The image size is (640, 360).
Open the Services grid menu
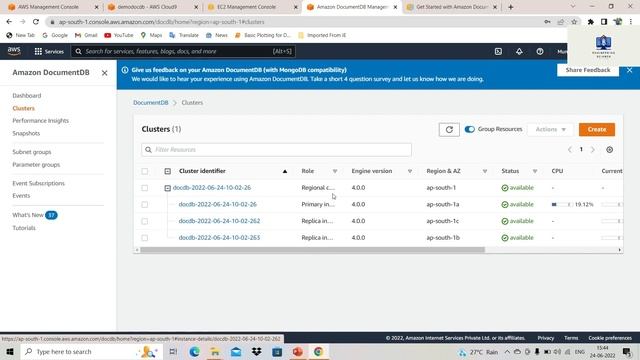(x=49, y=51)
